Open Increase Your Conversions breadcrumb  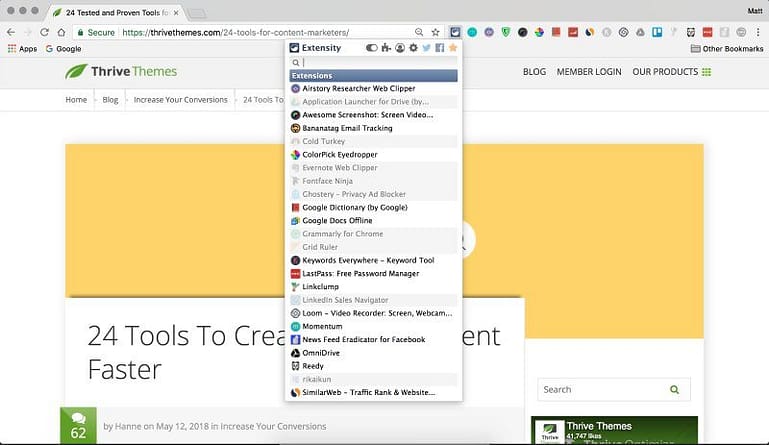tap(180, 100)
